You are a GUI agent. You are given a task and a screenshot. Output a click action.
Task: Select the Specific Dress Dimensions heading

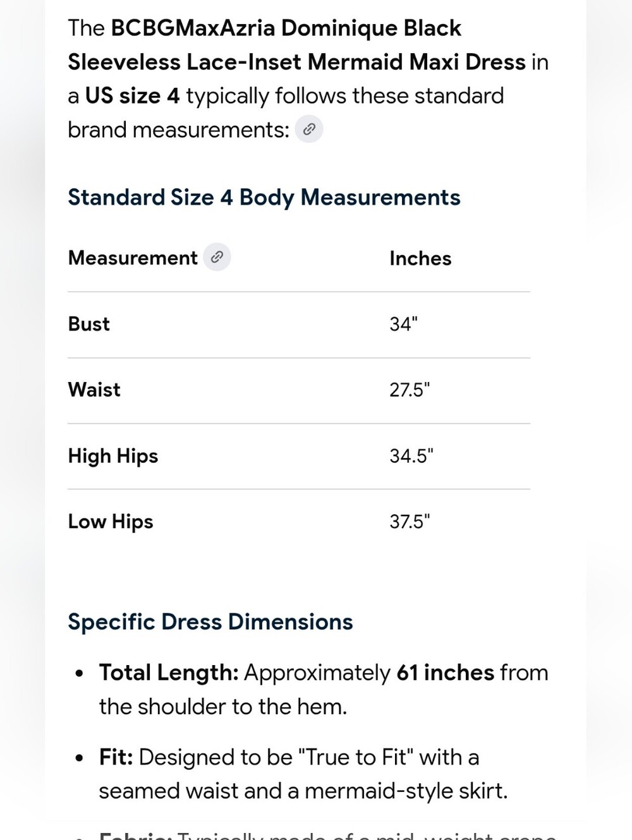[x=210, y=621]
